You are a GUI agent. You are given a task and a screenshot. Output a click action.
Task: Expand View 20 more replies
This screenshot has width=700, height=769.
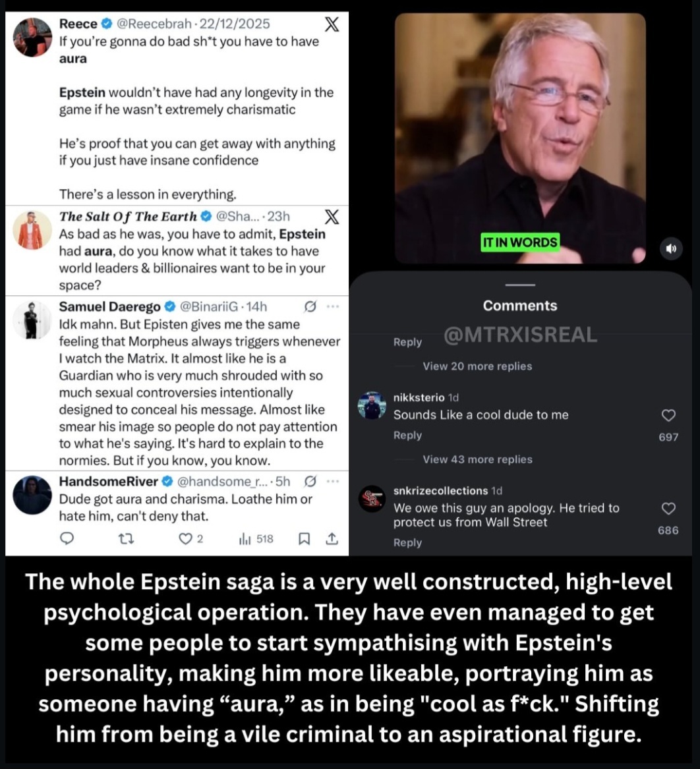[x=477, y=366]
